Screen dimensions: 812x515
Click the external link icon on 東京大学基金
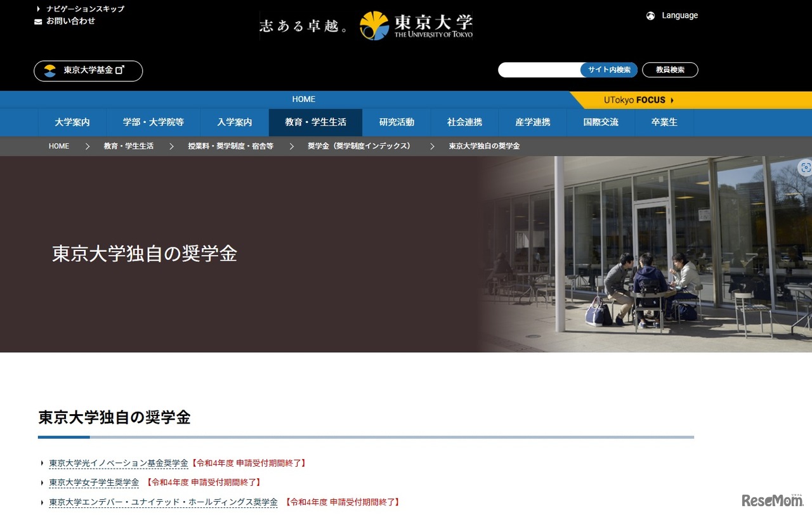120,70
